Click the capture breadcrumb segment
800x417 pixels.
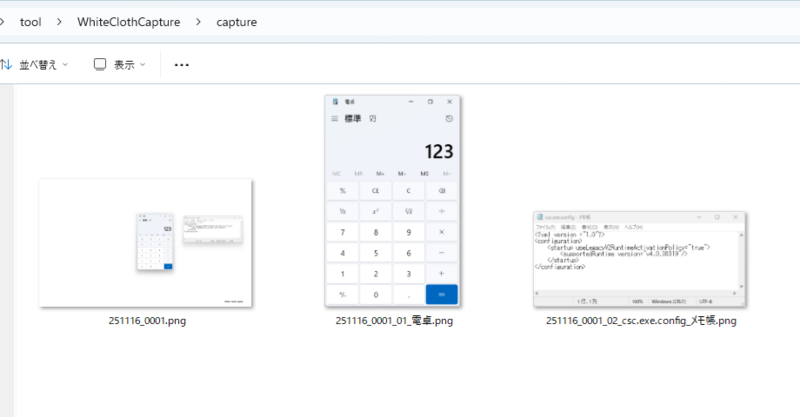pyautogui.click(x=236, y=22)
